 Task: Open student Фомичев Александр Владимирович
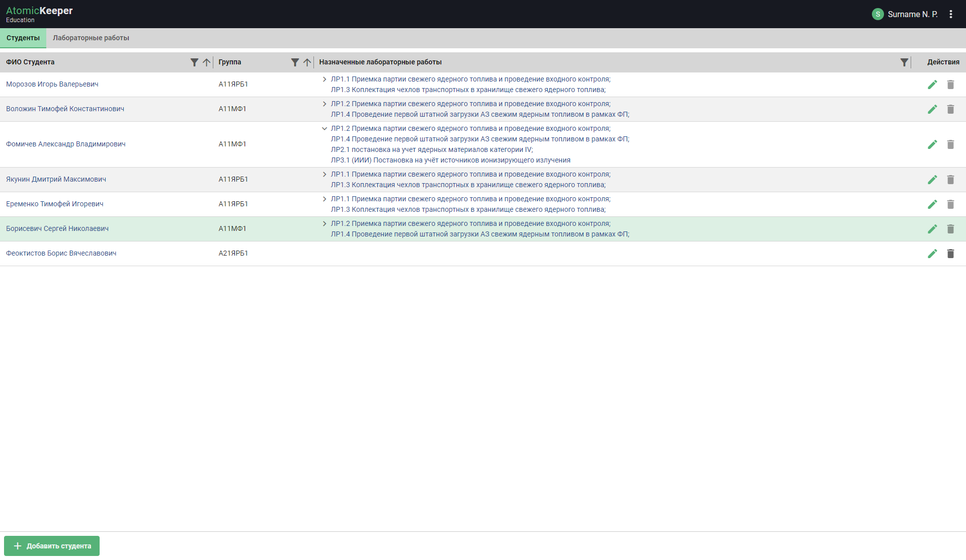(66, 144)
